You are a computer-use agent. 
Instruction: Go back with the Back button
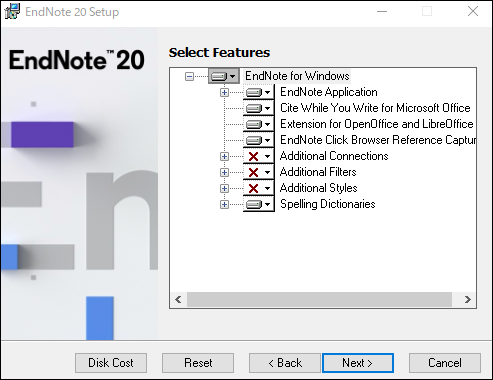click(285, 363)
